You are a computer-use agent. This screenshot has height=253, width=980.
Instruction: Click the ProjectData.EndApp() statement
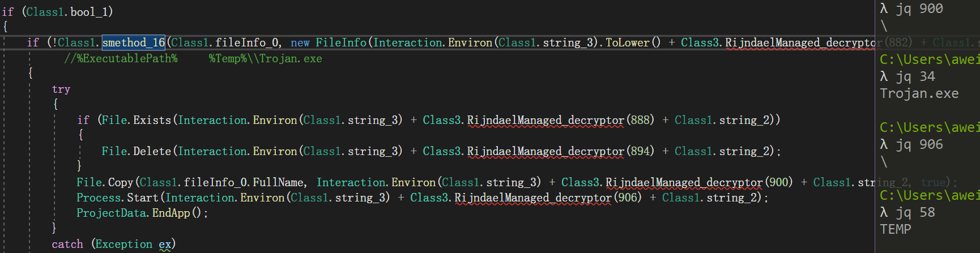click(x=142, y=213)
